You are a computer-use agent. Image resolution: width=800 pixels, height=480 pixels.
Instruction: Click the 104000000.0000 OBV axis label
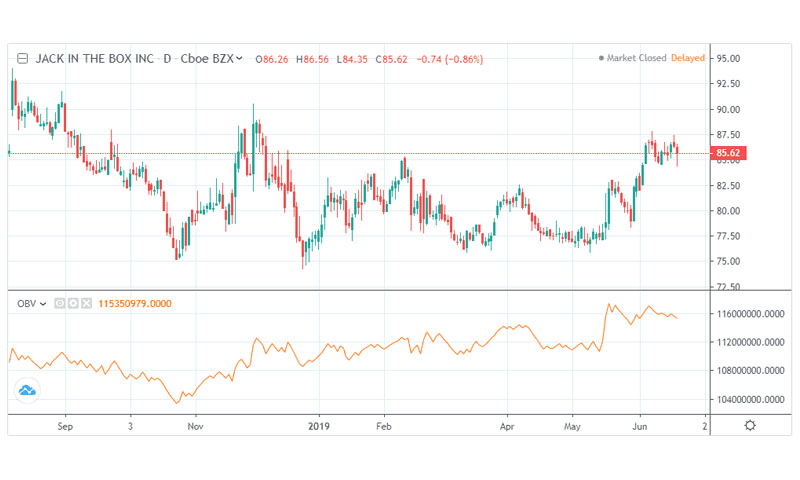point(751,399)
